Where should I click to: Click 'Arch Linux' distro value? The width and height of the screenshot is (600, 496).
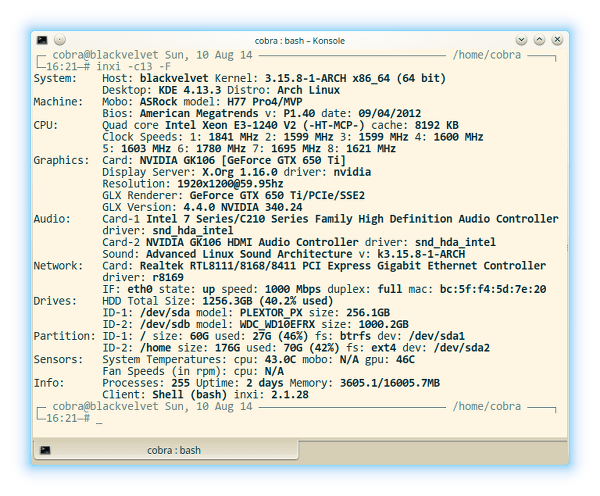308,90
